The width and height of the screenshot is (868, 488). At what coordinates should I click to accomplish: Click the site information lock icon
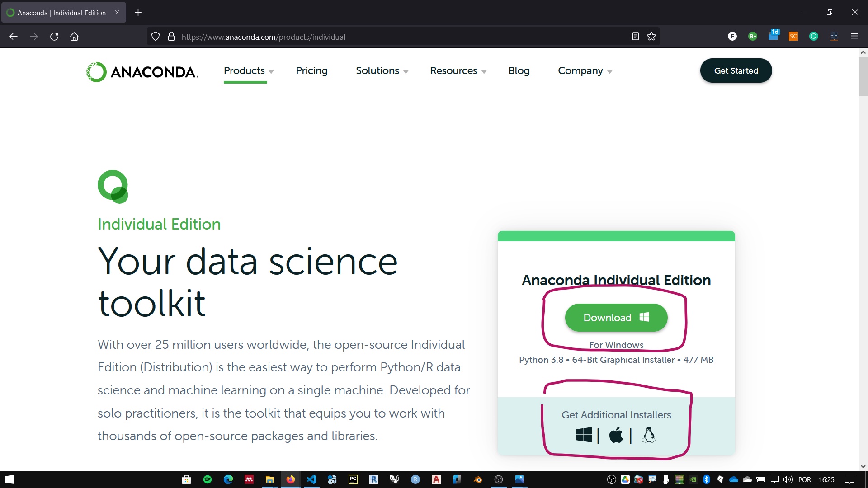171,36
